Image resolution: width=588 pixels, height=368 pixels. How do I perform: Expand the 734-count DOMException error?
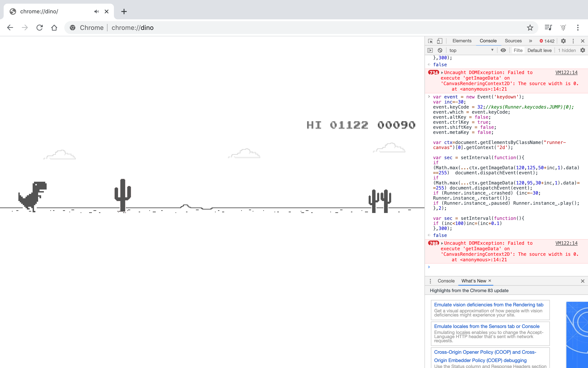click(x=442, y=72)
